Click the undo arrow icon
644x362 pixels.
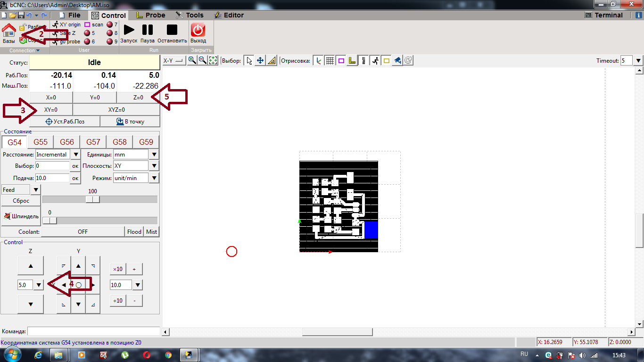[29, 15]
